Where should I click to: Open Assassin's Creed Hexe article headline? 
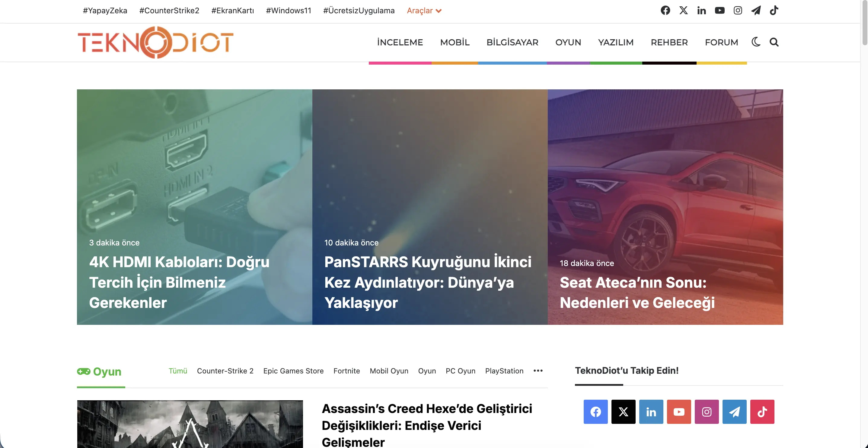tap(427, 425)
